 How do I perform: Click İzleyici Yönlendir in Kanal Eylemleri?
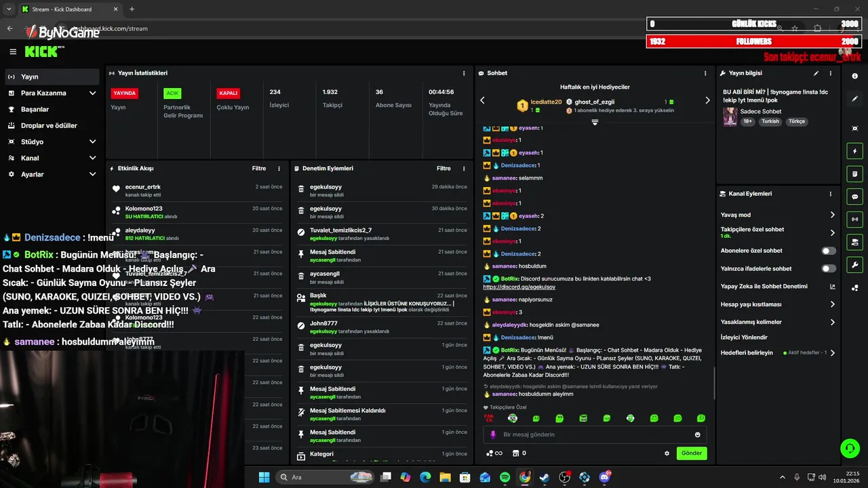pyautogui.click(x=744, y=338)
